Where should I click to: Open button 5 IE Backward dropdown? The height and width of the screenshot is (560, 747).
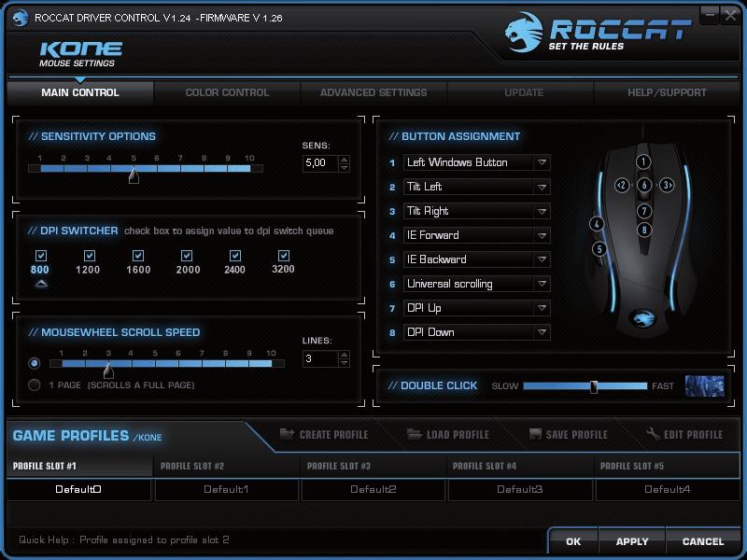(477, 259)
